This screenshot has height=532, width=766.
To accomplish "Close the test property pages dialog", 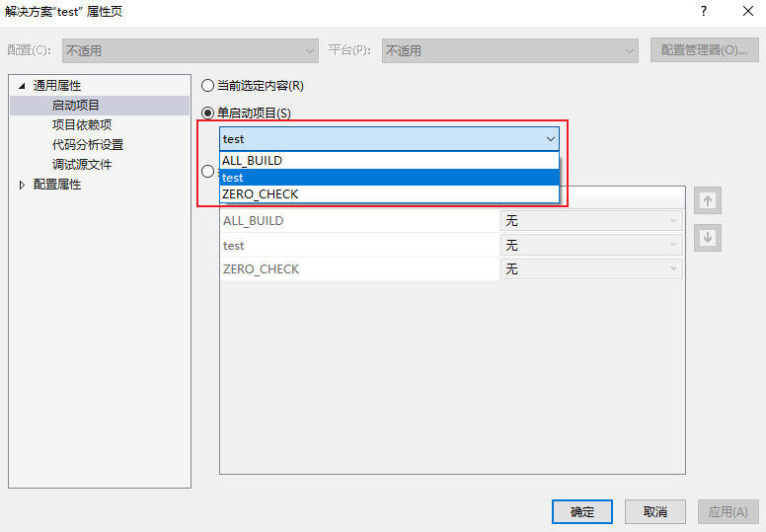I will pyautogui.click(x=748, y=11).
